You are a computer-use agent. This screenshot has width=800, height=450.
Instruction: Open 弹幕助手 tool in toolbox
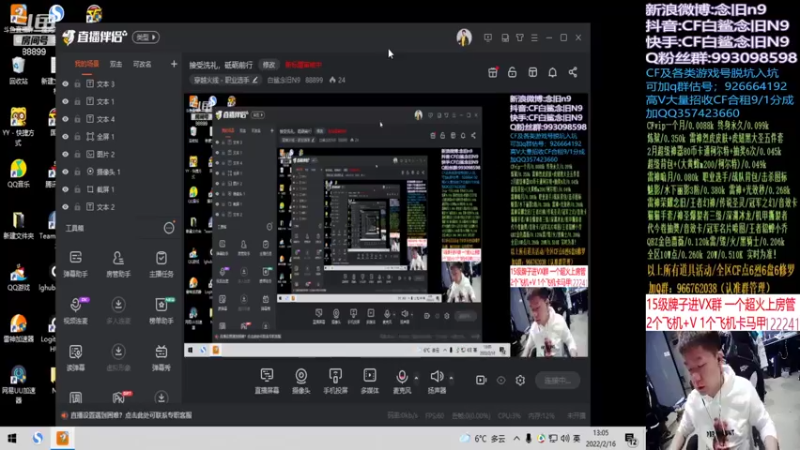(x=76, y=264)
